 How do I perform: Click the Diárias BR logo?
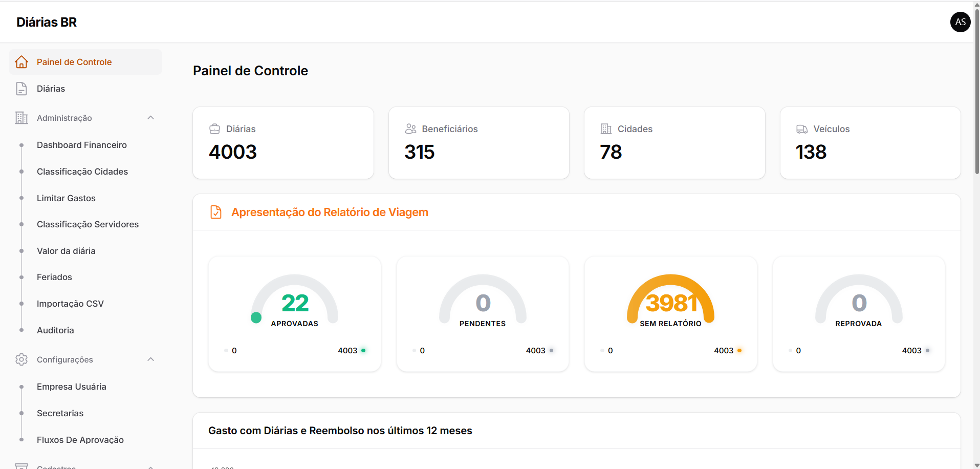coord(47,22)
